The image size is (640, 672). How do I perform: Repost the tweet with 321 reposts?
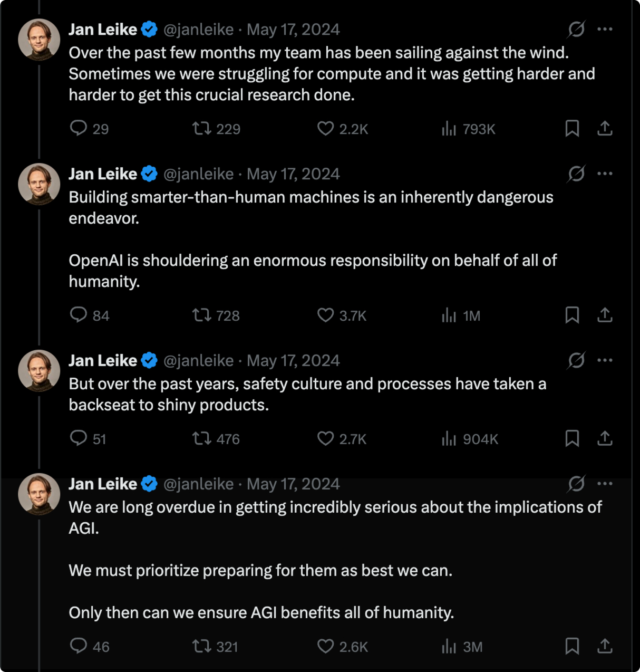point(201,646)
